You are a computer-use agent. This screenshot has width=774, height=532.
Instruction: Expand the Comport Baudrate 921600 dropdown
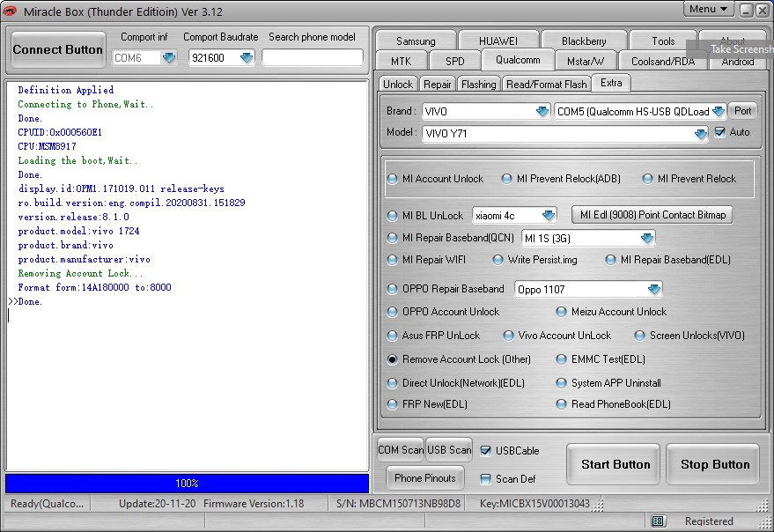coord(247,58)
